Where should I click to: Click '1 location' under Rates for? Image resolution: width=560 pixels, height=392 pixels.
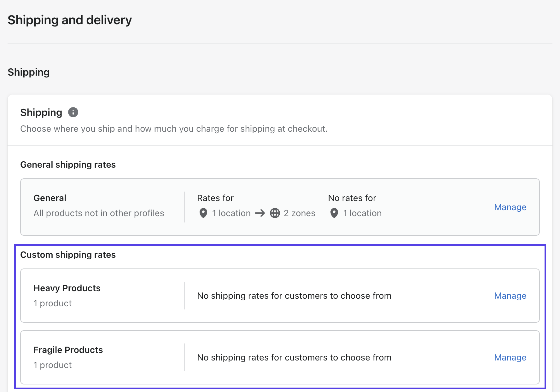pos(231,213)
